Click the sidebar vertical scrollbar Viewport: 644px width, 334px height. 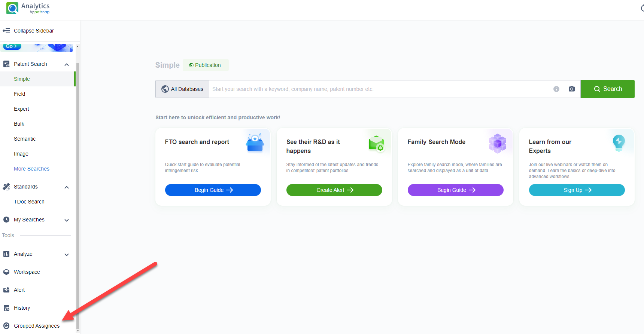[x=78, y=187]
